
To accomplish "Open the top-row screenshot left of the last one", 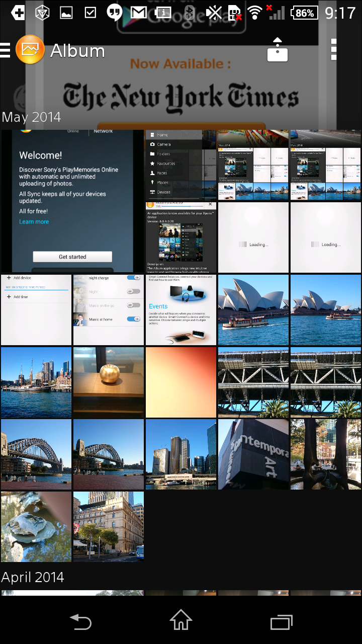I will click(x=253, y=165).
